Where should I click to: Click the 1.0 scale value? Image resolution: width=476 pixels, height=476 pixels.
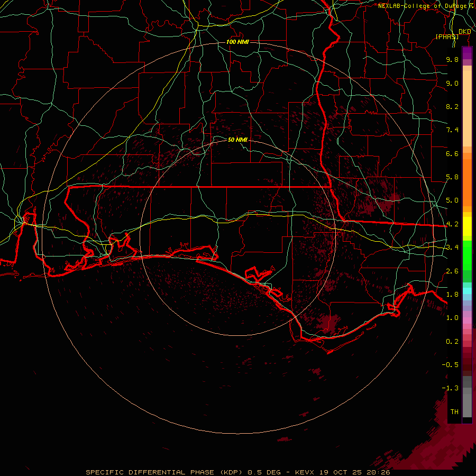[452, 318]
